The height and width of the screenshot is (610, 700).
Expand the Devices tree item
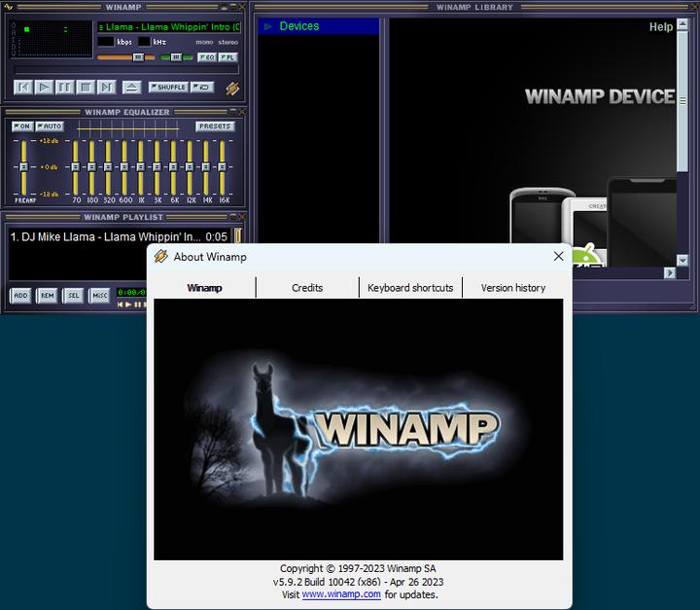(268, 26)
